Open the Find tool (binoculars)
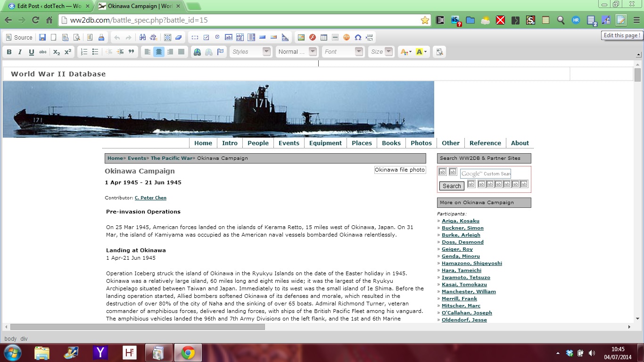644x362 pixels. (142, 37)
